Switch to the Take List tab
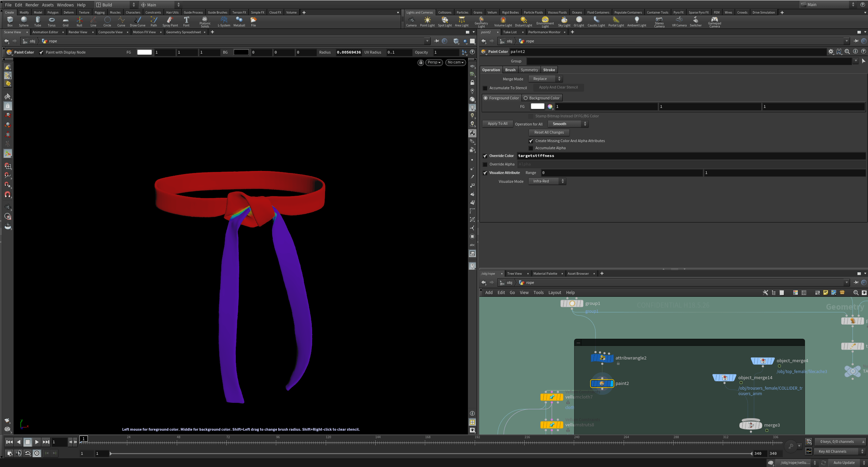 [511, 32]
